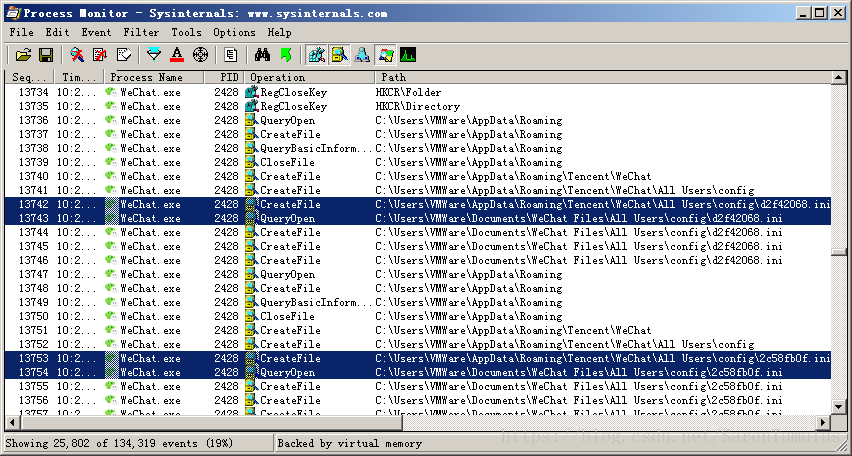Open Find with the binoculars icon

(x=262, y=55)
